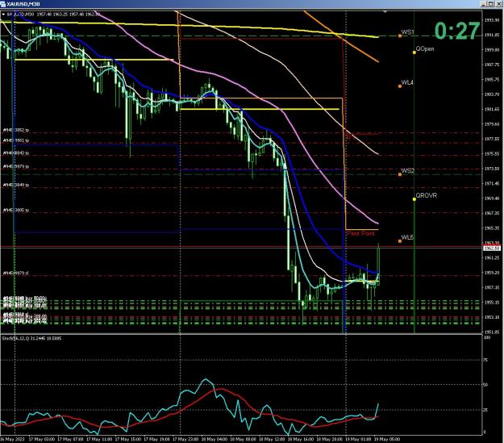Close the XAUUSD chart window
504x443 pixels.
pyautogui.click(x=498, y=4)
